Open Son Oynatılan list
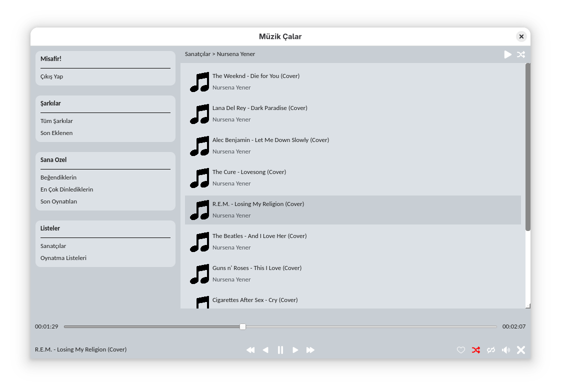The width and height of the screenshot is (561, 392). pos(58,201)
